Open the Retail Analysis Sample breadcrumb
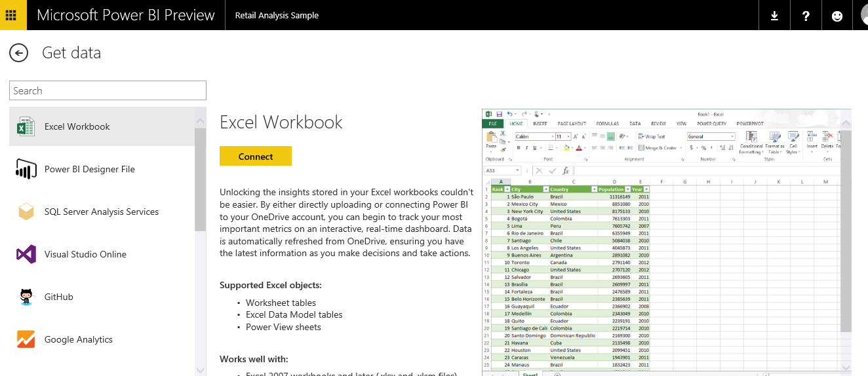868x376 pixels. [x=277, y=15]
